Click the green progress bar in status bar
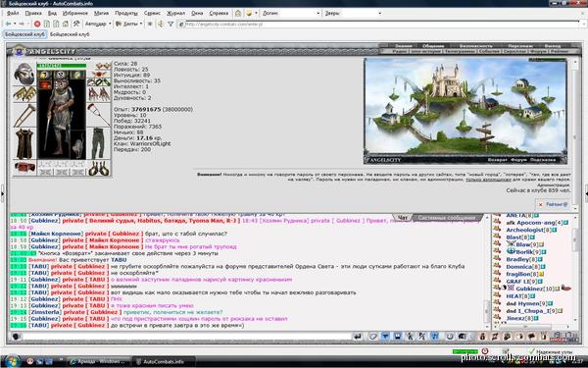The width and height of the screenshot is (588, 368). (465, 352)
